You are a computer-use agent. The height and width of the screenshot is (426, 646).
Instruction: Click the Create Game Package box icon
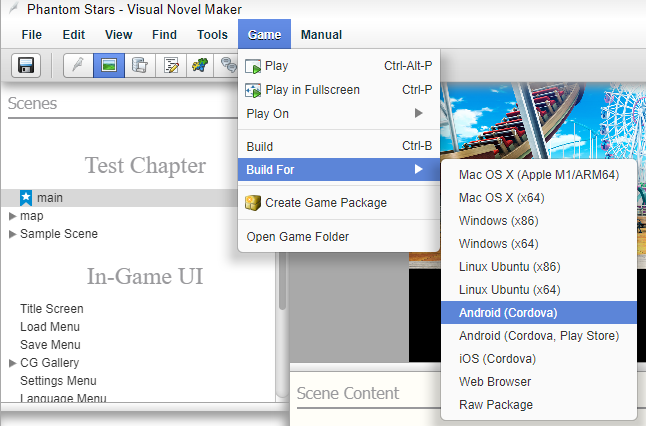pyautogui.click(x=253, y=203)
